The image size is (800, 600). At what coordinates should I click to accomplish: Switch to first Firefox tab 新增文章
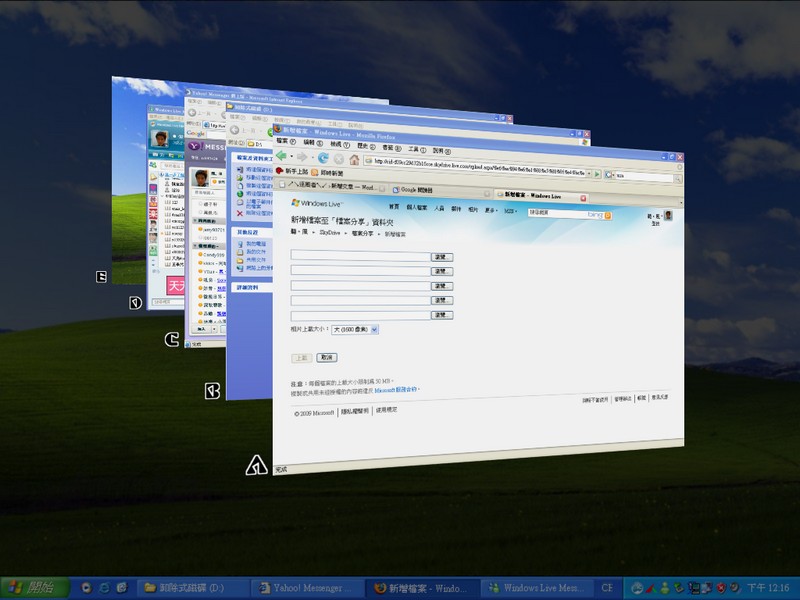pyautogui.click(x=332, y=186)
